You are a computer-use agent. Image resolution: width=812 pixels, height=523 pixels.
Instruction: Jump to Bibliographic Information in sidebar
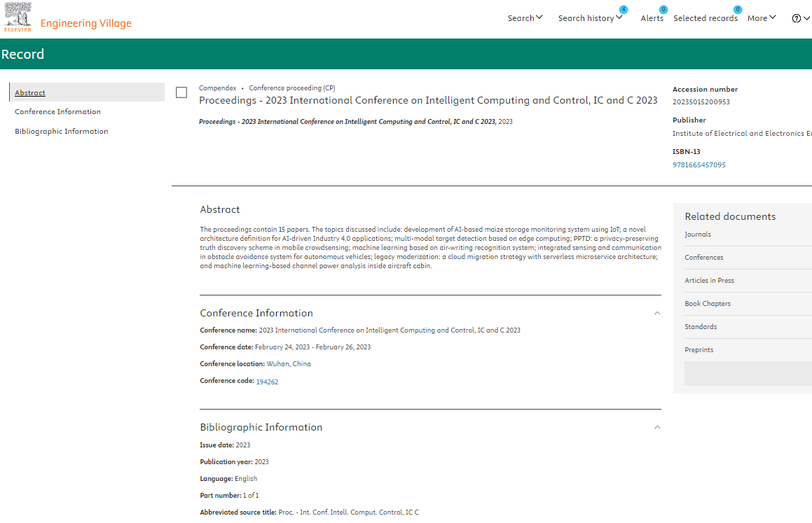pyautogui.click(x=61, y=132)
